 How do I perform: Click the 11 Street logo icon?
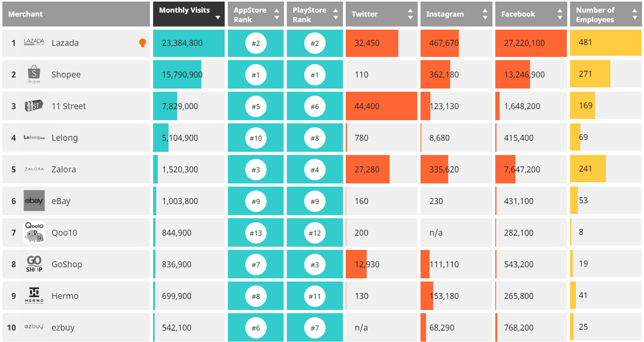pyautogui.click(x=34, y=106)
